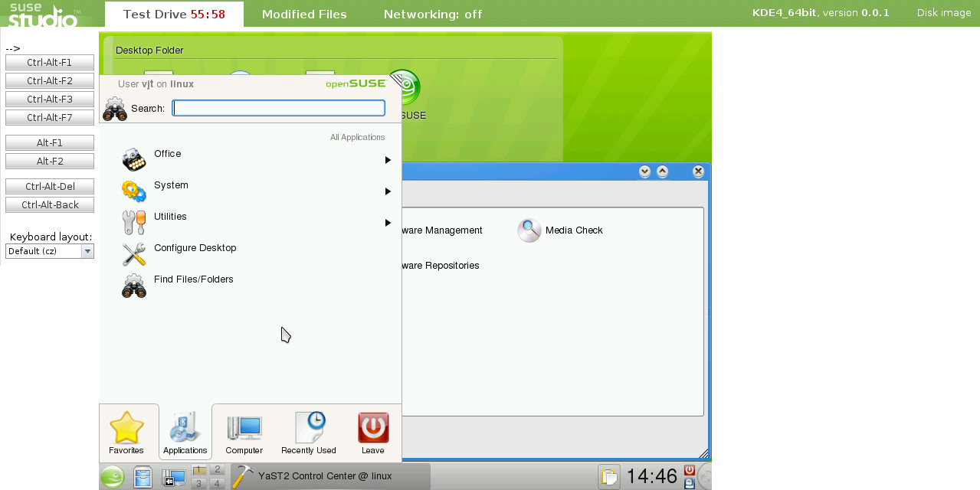Open the file manager taskbar icon
The image size is (980, 490).
[x=143, y=477]
